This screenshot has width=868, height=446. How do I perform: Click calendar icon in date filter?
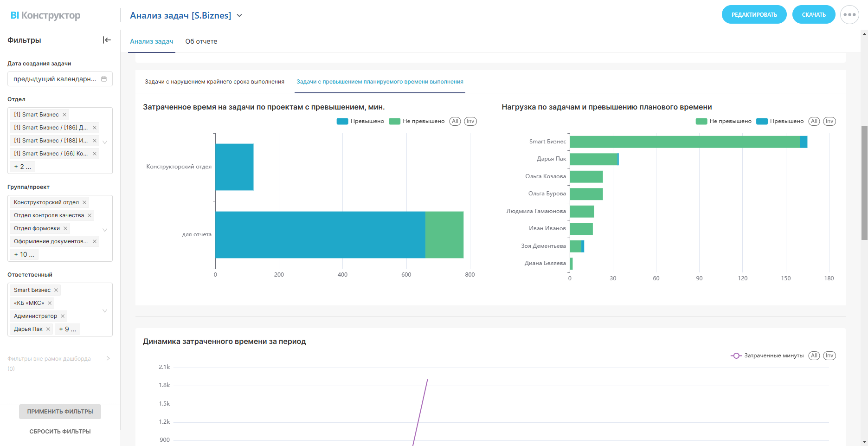104,79
